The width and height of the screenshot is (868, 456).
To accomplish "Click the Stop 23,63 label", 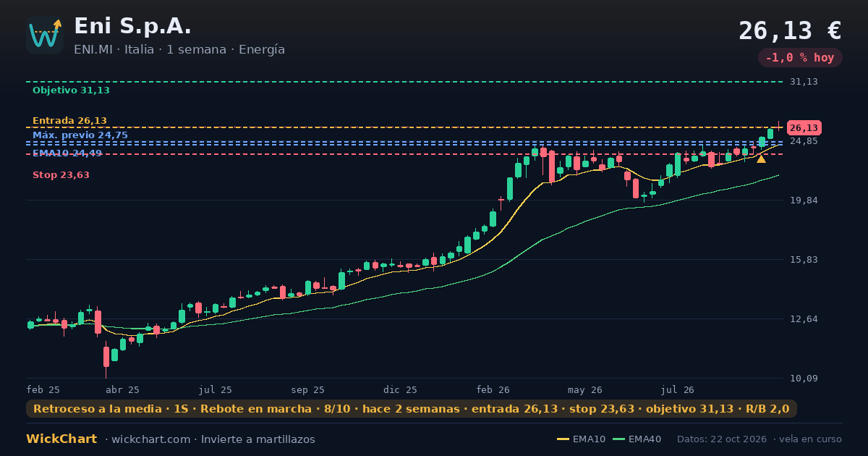I will (61, 175).
